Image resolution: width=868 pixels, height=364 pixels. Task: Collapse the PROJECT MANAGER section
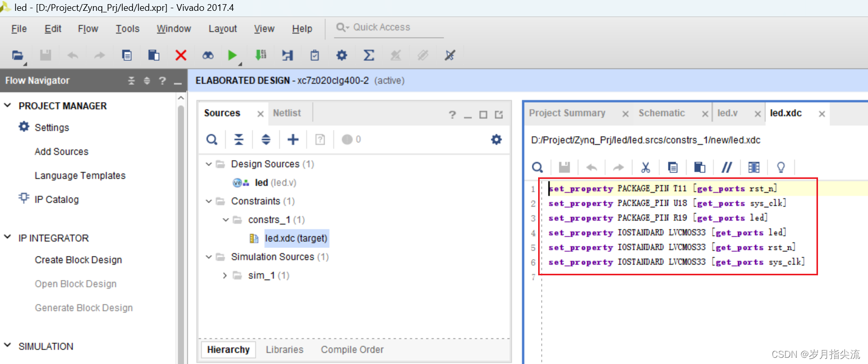tap(8, 105)
